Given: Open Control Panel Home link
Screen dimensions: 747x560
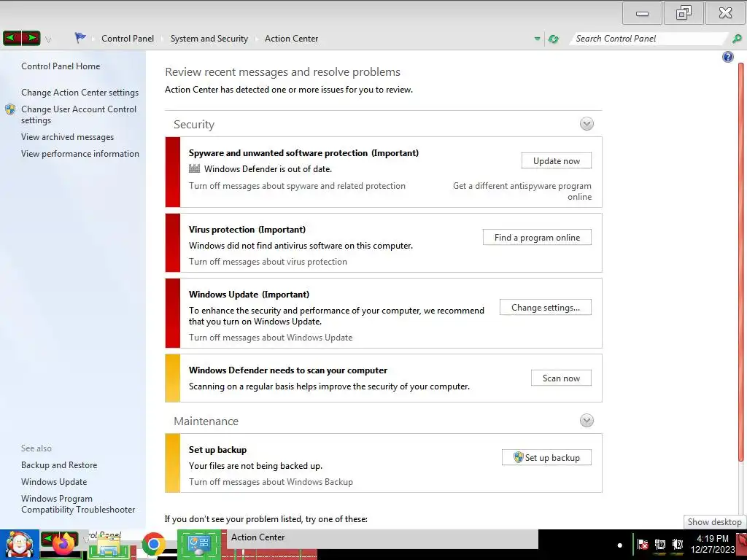Looking at the screenshot, I should (61, 66).
